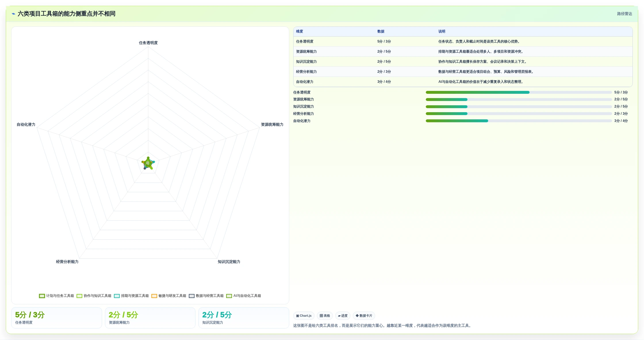Toggle 协作与知识工具箱 legend series
The height and width of the screenshot is (340, 644).
[x=94, y=296]
